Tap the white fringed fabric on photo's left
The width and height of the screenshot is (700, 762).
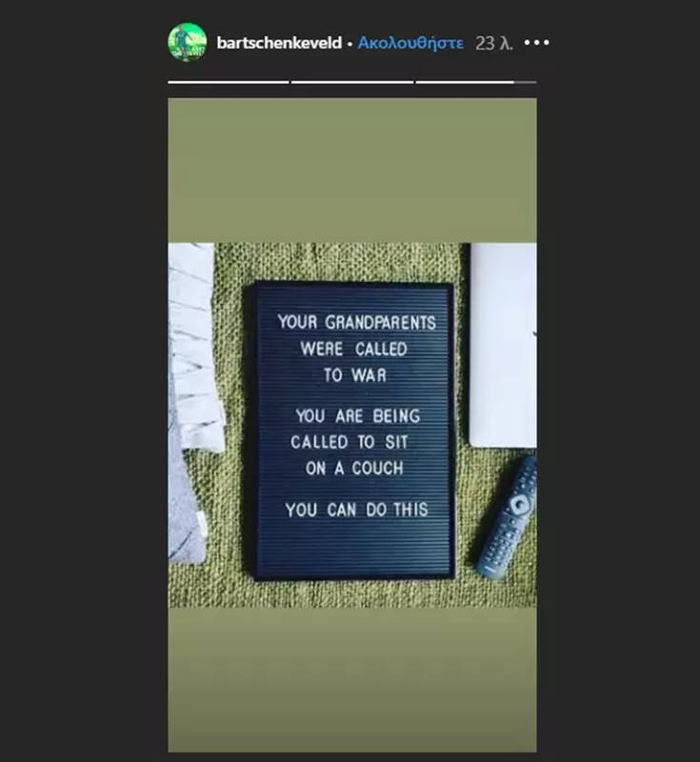pyautogui.click(x=194, y=349)
